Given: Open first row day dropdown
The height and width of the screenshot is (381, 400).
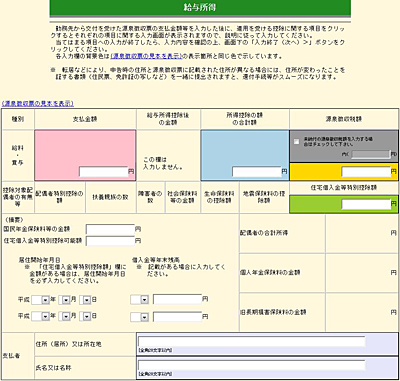Looking at the screenshot, I should pyautogui.click(x=85, y=300).
